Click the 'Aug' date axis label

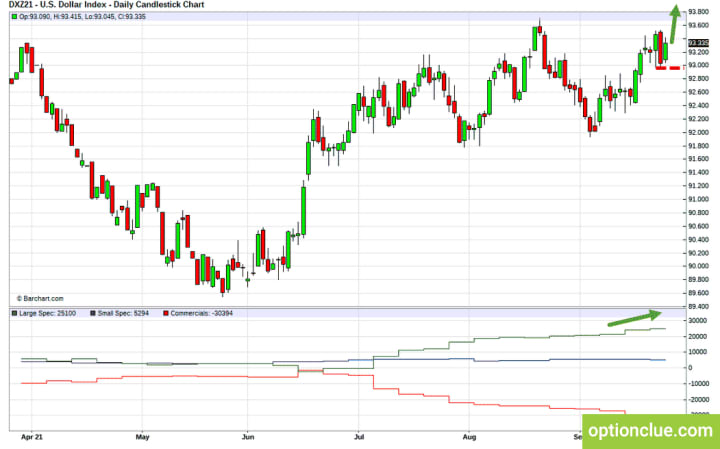469,437
